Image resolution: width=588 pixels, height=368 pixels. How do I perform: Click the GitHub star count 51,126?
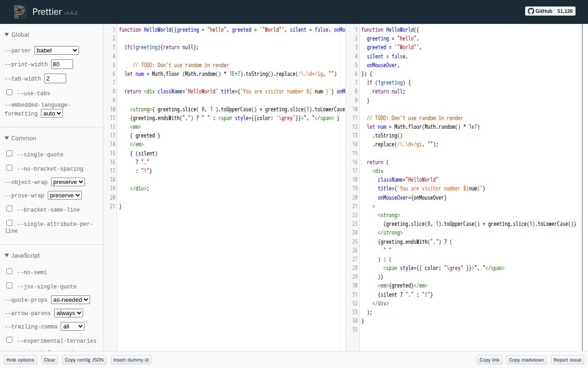point(565,11)
